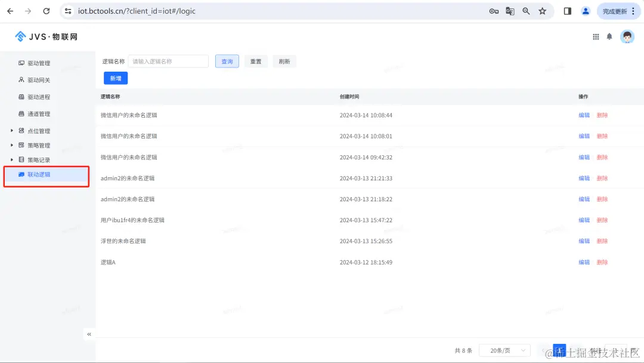Click the 驱动网关 sidebar icon
The image size is (644, 363).
pyautogui.click(x=21, y=80)
